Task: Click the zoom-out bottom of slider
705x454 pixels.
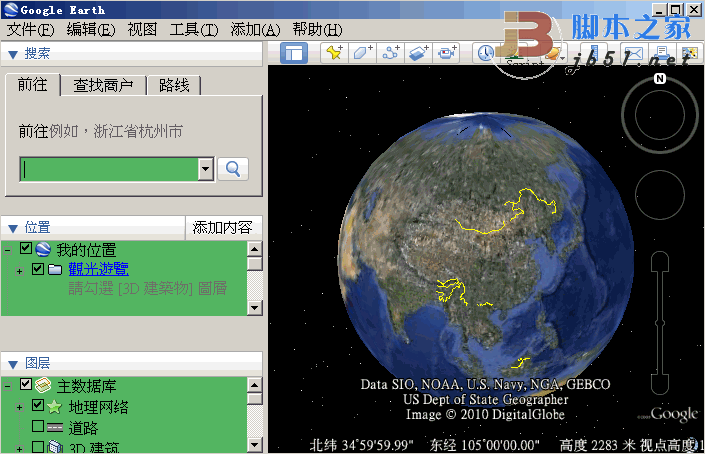Action: pyautogui.click(x=660, y=385)
